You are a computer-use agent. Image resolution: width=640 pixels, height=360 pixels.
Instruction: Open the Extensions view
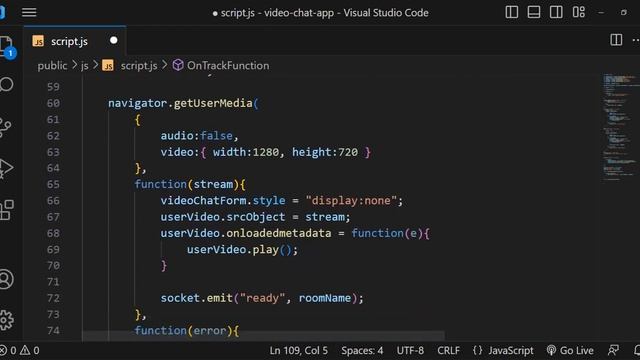7,210
